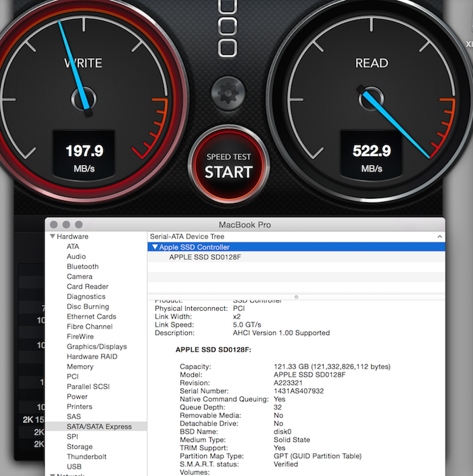Open Disc Burning entry
This screenshot has width=473, height=476.
pyautogui.click(x=88, y=306)
